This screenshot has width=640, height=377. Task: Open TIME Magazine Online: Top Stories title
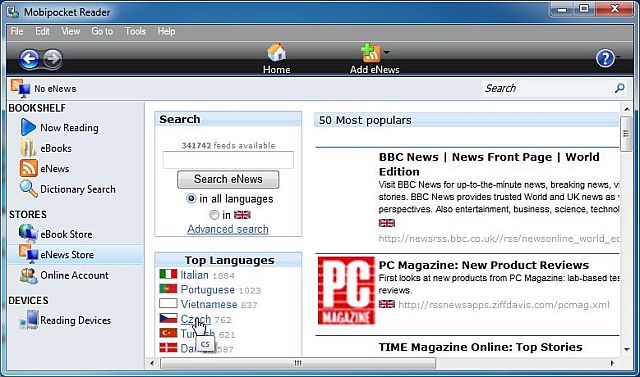pyautogui.click(x=480, y=347)
